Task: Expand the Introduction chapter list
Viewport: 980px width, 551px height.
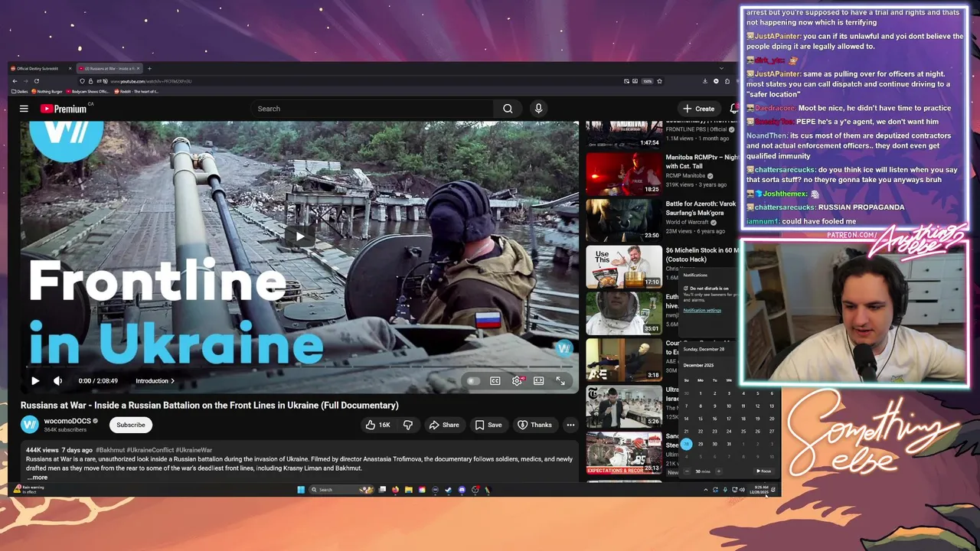Action: click(x=155, y=380)
